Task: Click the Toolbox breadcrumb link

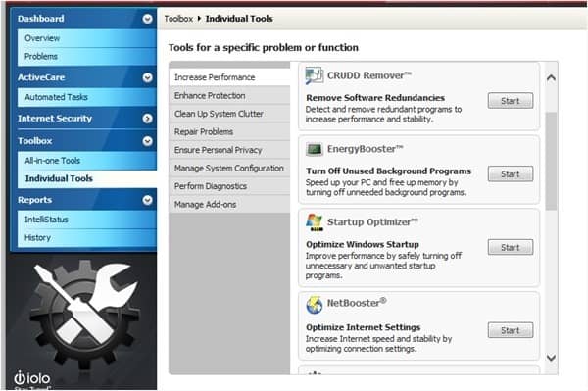Action: pos(178,19)
